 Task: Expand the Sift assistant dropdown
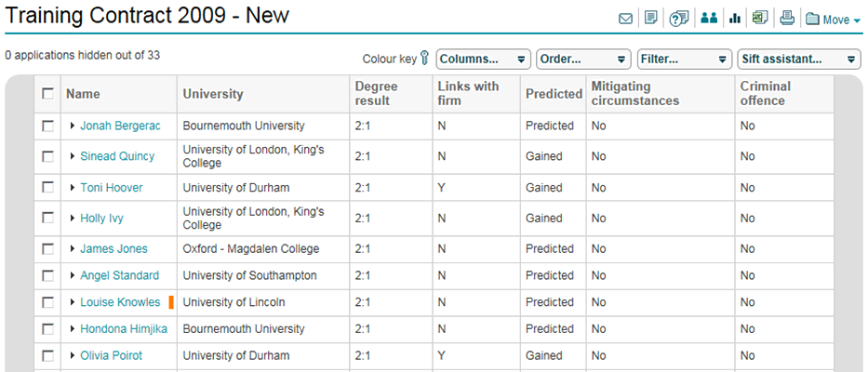pos(798,59)
